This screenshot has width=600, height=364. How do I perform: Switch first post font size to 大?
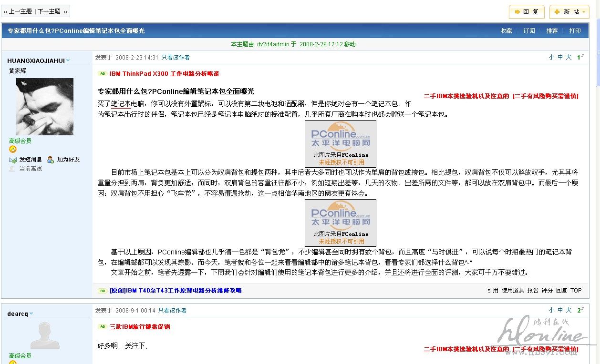point(569,57)
